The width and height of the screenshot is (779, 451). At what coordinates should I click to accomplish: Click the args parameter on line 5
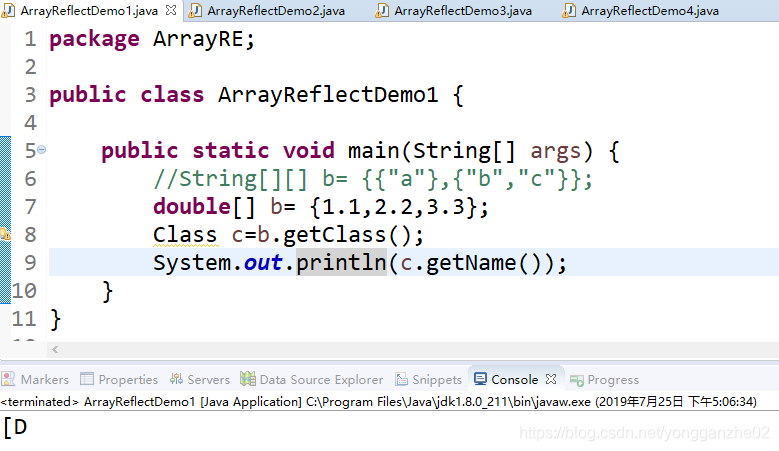click(555, 151)
